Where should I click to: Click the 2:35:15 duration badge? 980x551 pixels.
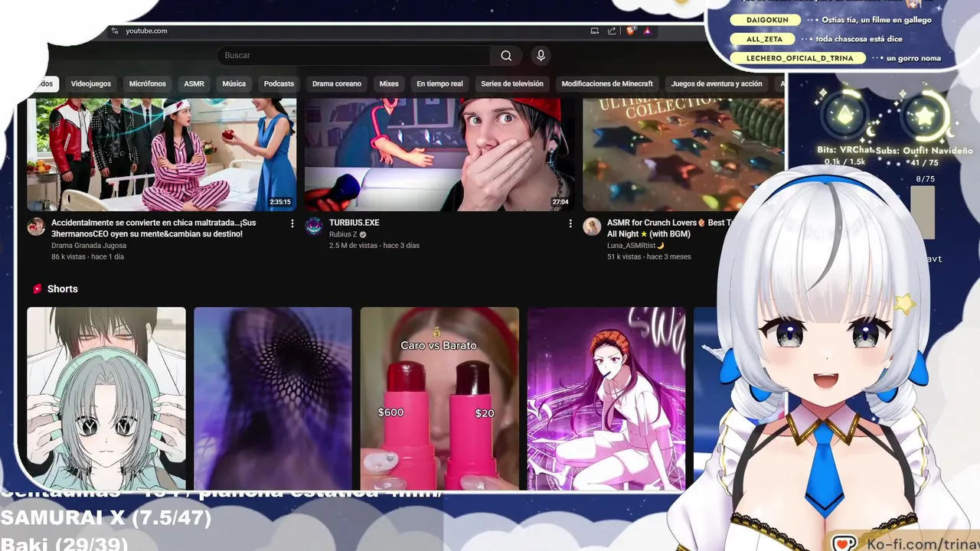(x=280, y=202)
